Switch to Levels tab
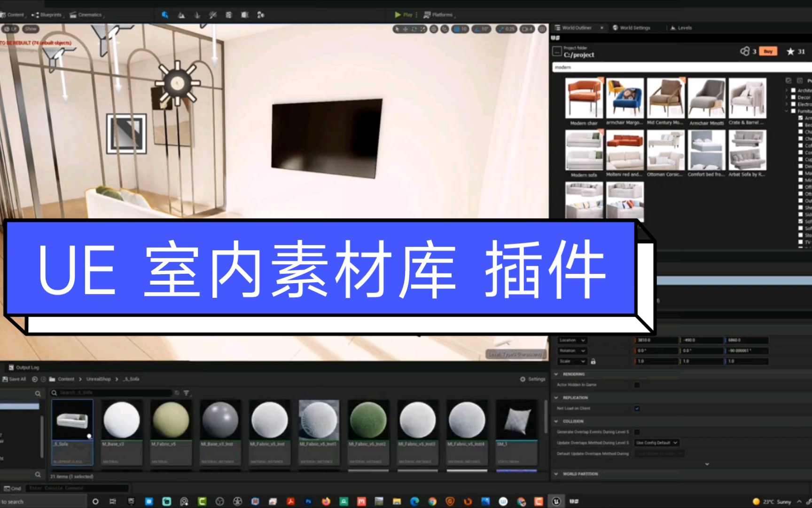 (681, 28)
